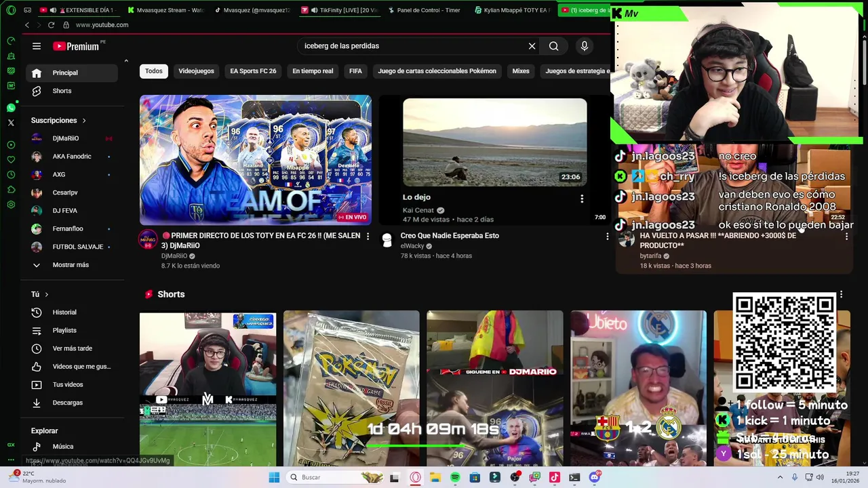This screenshot has height=488, width=868.
Task: Open DjMaRiiO TOTY live stream thumbnail
Action: [x=256, y=160]
